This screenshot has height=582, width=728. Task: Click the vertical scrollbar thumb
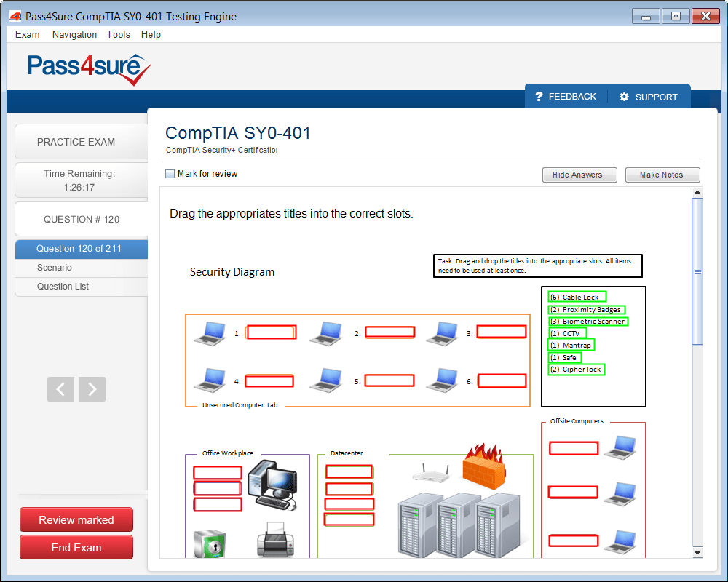click(x=697, y=271)
